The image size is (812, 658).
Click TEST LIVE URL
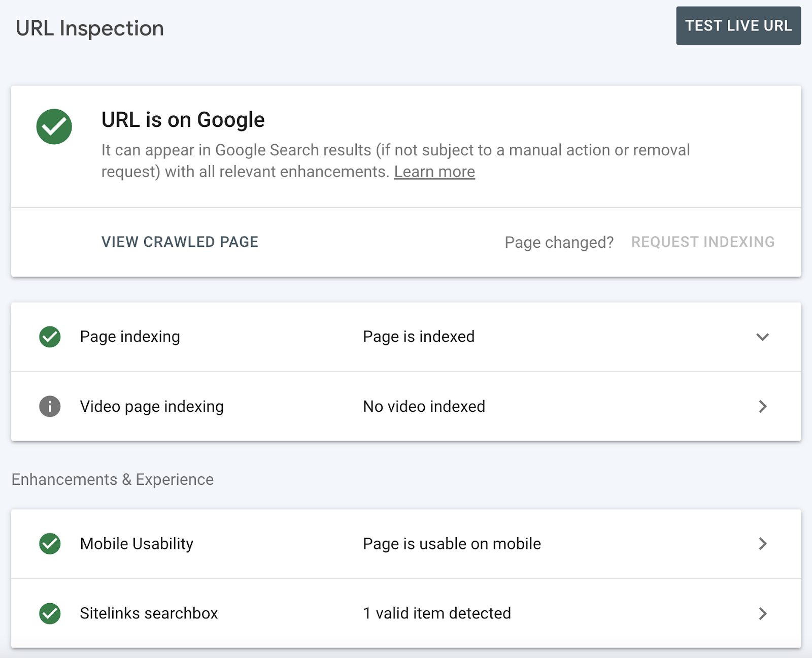coord(738,26)
